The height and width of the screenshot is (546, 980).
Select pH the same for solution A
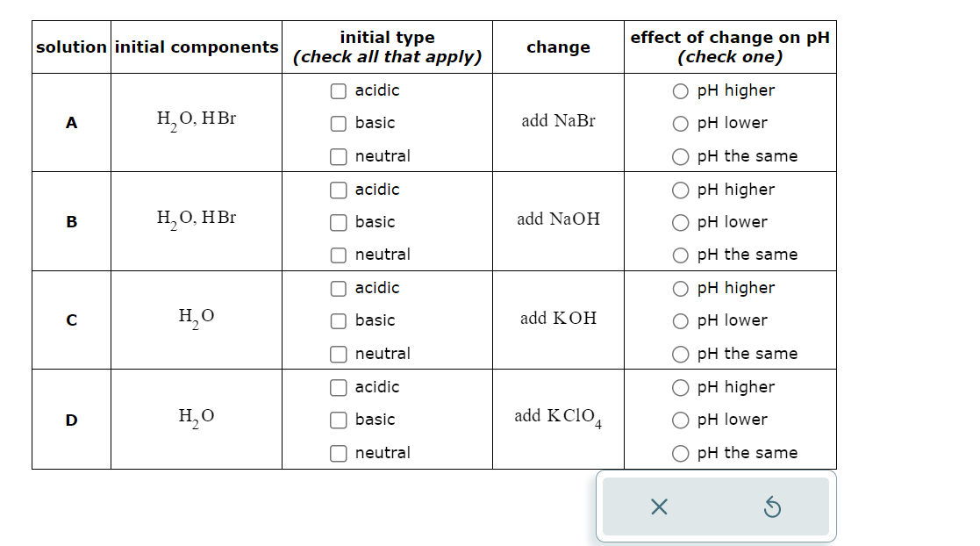click(681, 156)
